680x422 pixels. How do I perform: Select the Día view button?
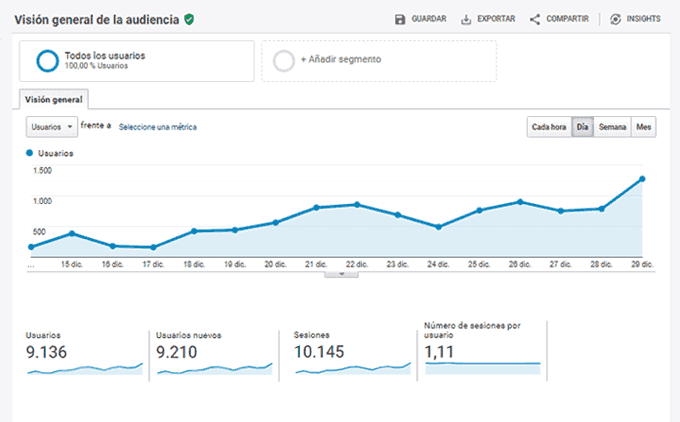point(582,127)
